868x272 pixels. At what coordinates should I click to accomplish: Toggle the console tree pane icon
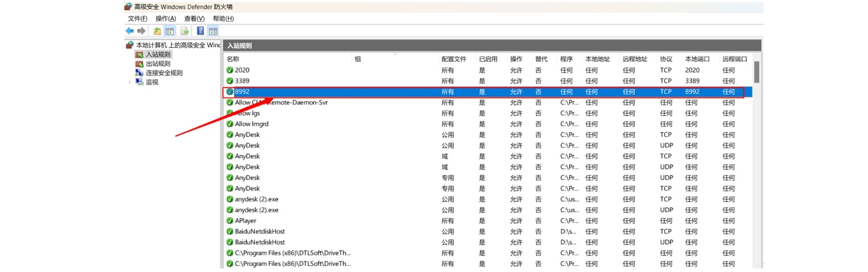169,31
